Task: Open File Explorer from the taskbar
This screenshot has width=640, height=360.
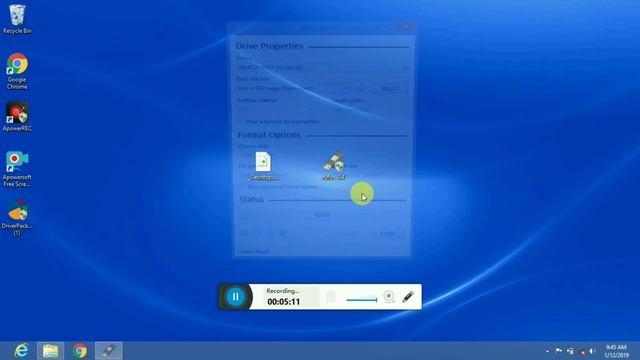Action: 51,351
